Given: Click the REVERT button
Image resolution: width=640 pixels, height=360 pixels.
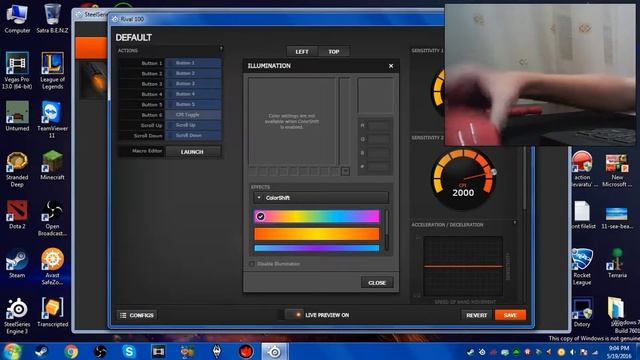Looking at the screenshot, I should coord(477,315).
